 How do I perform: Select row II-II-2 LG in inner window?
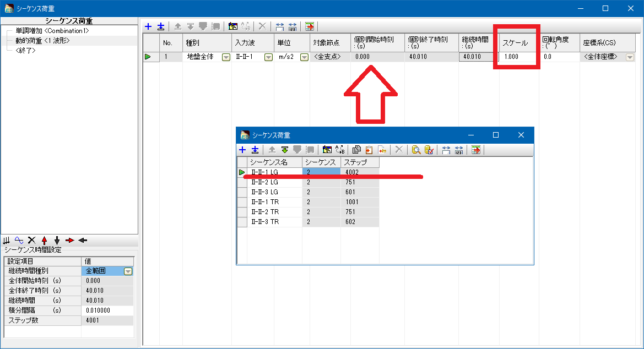coord(274,182)
